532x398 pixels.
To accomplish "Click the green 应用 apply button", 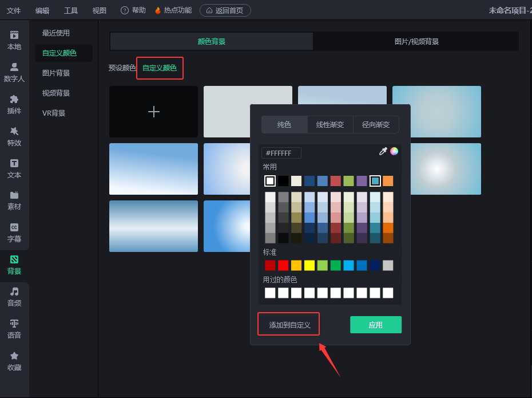I will click(375, 325).
